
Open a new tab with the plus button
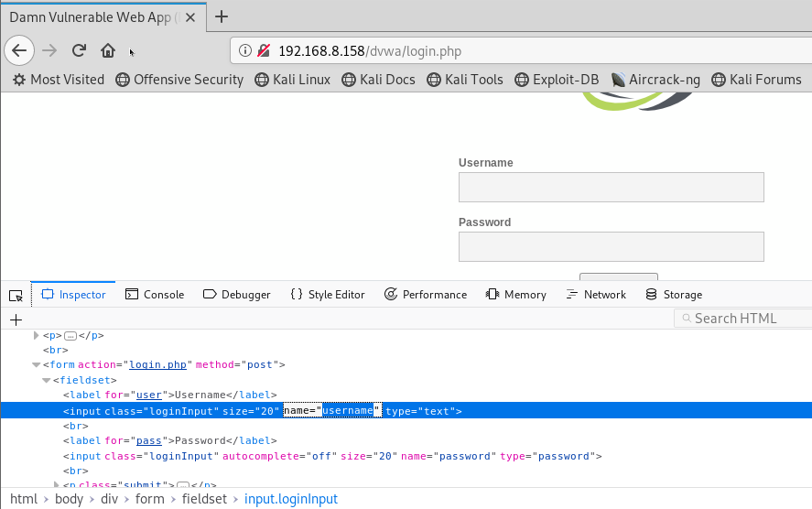pos(222,17)
